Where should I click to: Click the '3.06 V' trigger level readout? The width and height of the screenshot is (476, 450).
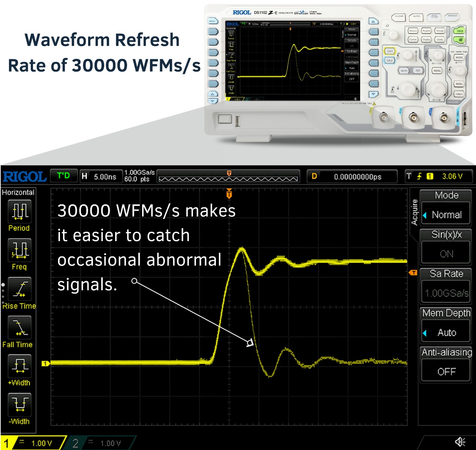tap(452, 176)
